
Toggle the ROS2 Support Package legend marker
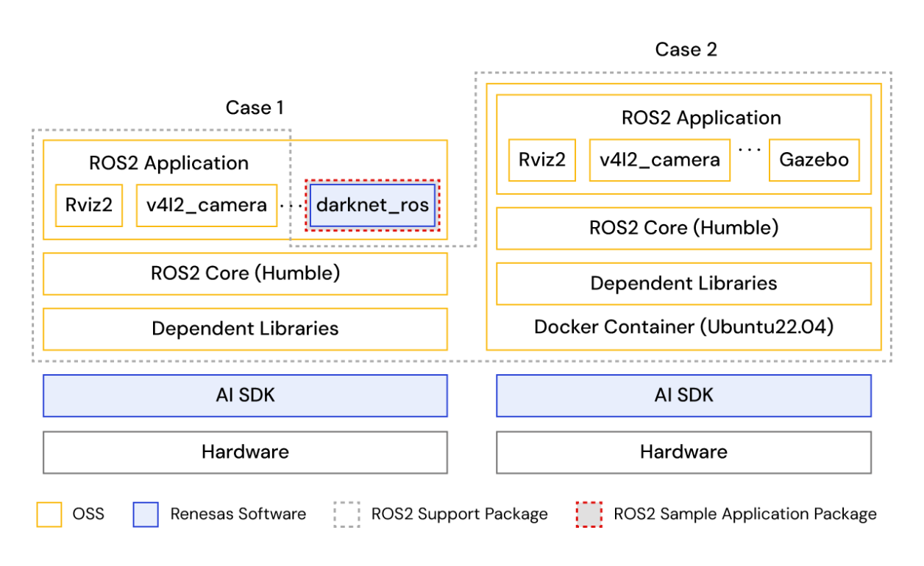coord(348,513)
